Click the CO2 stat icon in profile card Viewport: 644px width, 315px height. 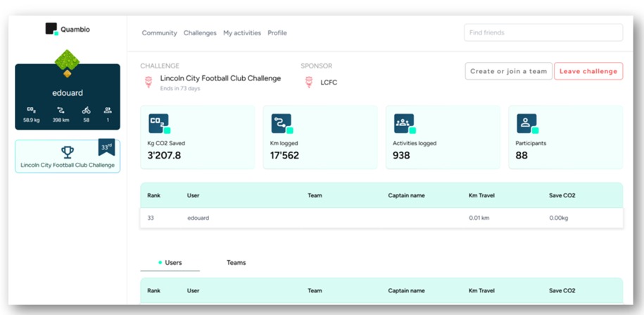(31, 110)
